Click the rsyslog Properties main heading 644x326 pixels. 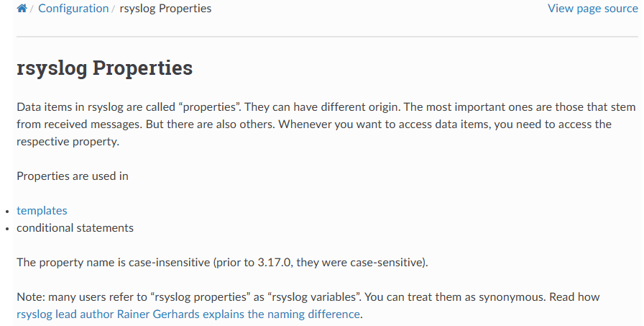pos(105,68)
